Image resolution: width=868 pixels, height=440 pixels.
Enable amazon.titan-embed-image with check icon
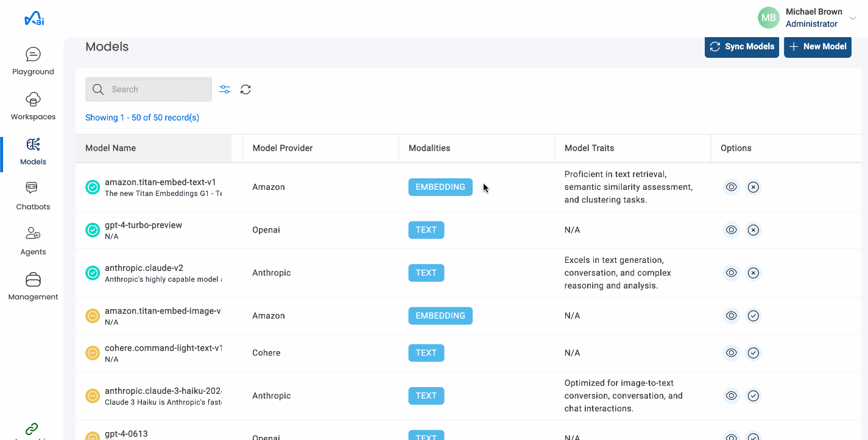[x=753, y=316]
